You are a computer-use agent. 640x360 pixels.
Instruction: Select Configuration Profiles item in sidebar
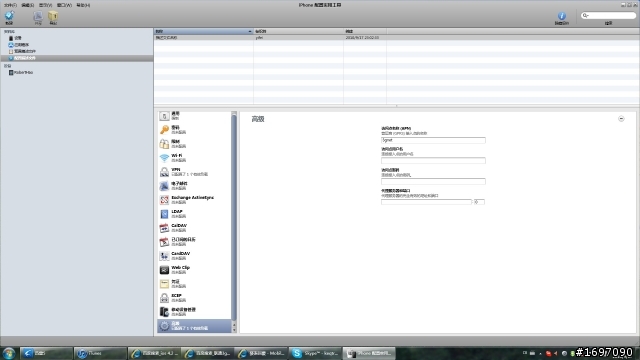(77, 58)
